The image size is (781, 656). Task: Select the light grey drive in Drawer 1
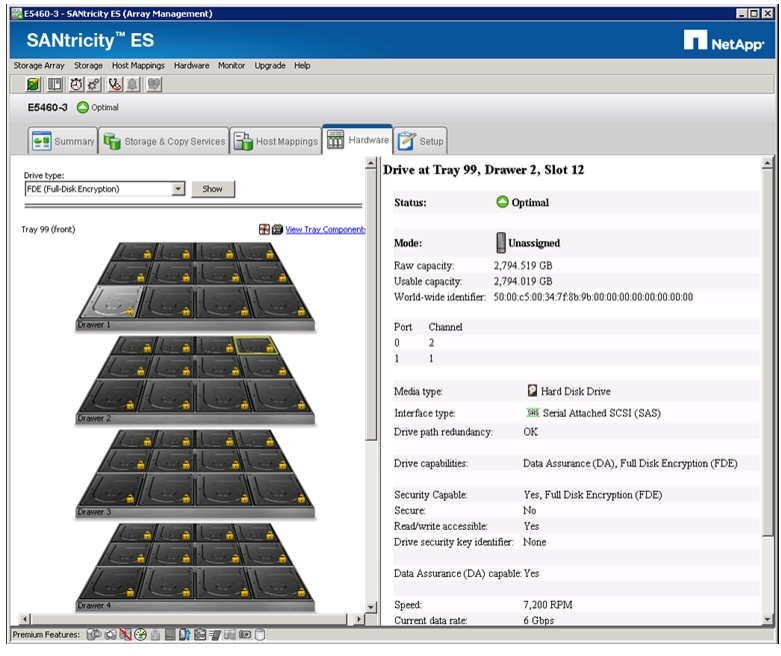112,301
